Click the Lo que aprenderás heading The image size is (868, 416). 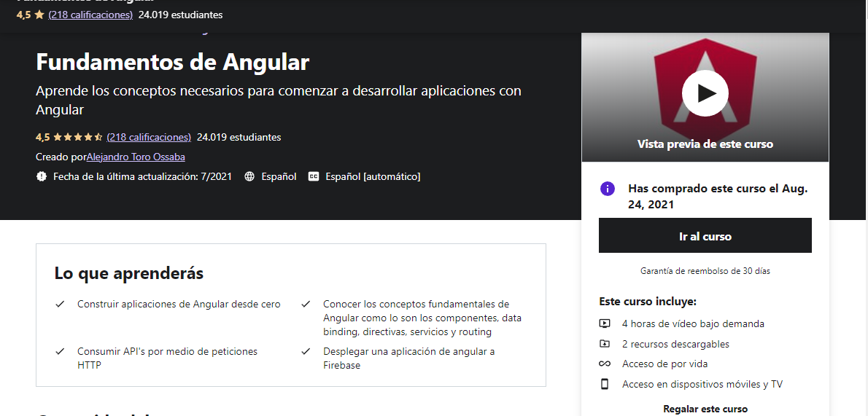(129, 273)
